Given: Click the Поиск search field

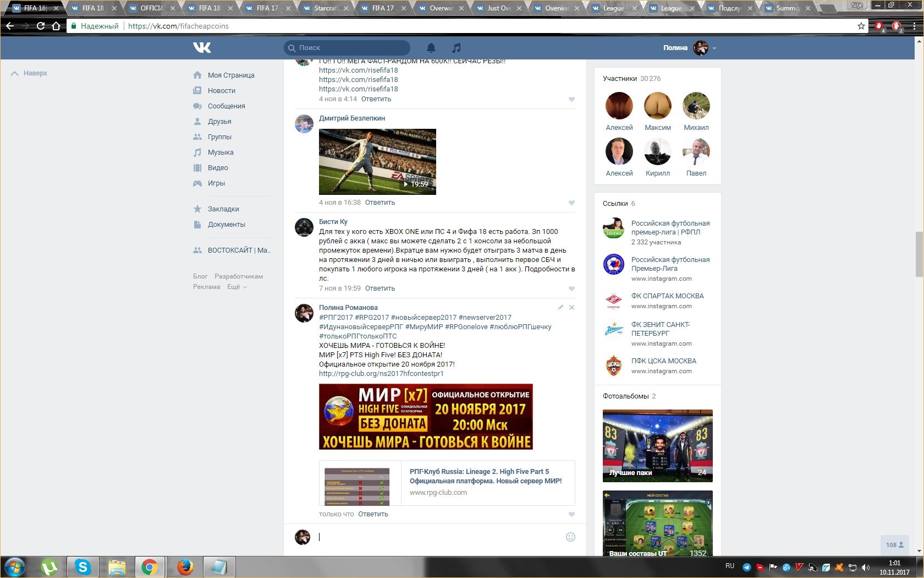Looking at the screenshot, I should coord(347,48).
